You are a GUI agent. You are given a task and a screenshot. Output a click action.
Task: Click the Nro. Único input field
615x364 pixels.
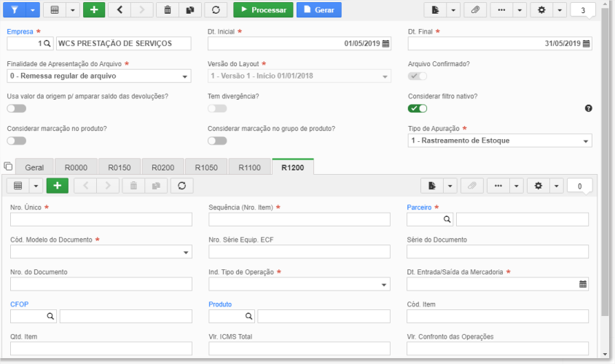[x=101, y=219]
